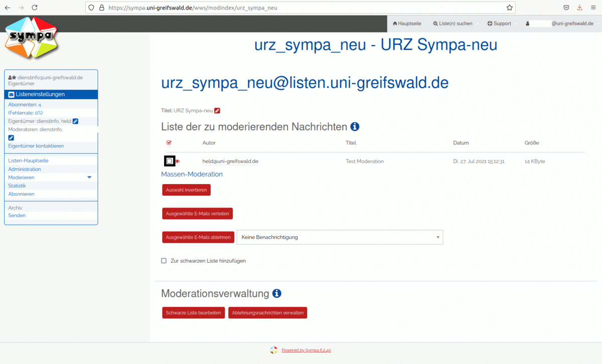
Task: Go to Hauptseite in top navigation
Action: (x=407, y=24)
